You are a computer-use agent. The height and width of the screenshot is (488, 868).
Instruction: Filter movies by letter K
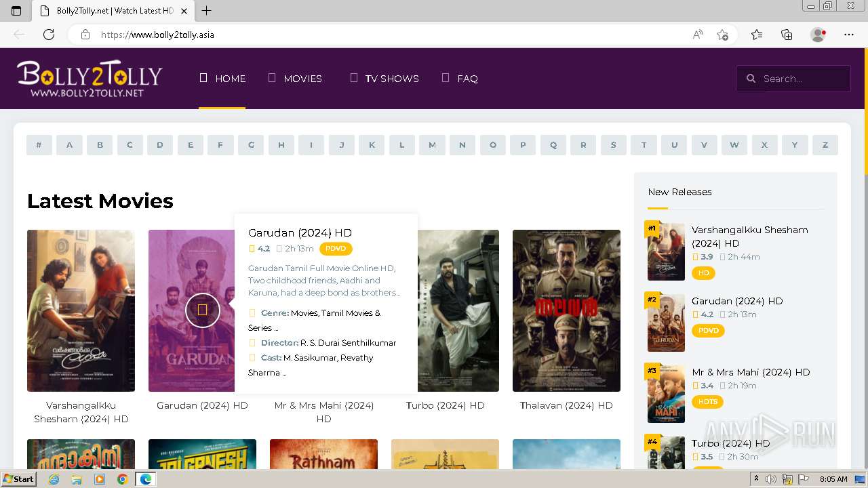pos(372,145)
